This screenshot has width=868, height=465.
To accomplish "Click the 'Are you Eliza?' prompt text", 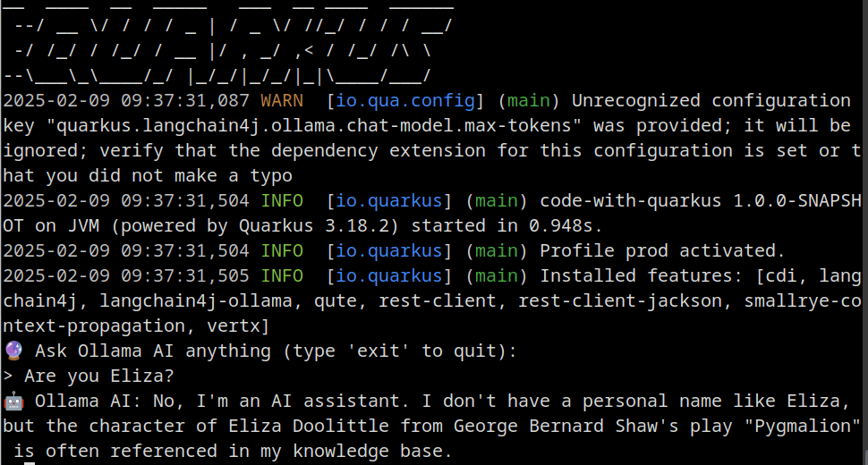I will pos(99,376).
